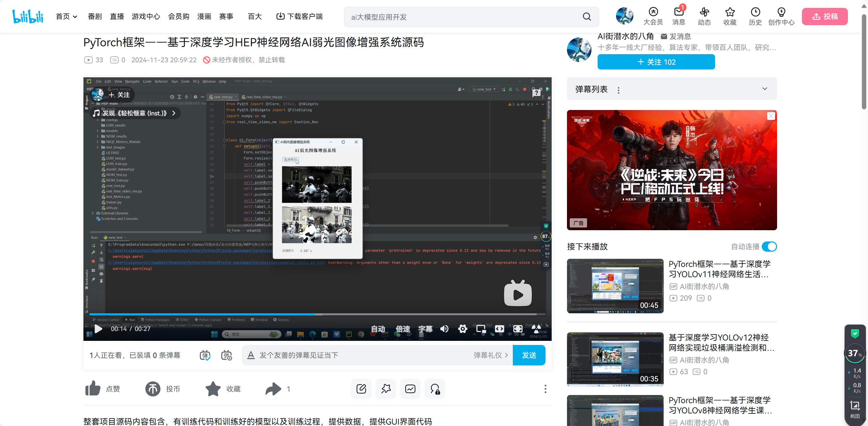Open the 倍速 playback speed menu
Image resolution: width=868 pixels, height=426 pixels.
[x=403, y=329]
